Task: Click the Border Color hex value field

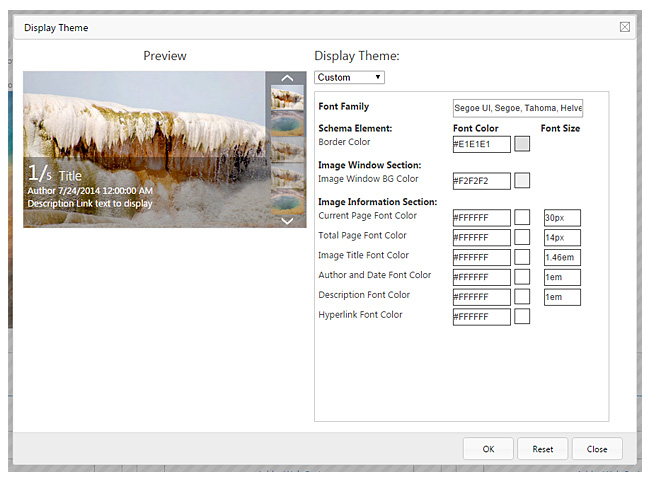Action: 481,144
